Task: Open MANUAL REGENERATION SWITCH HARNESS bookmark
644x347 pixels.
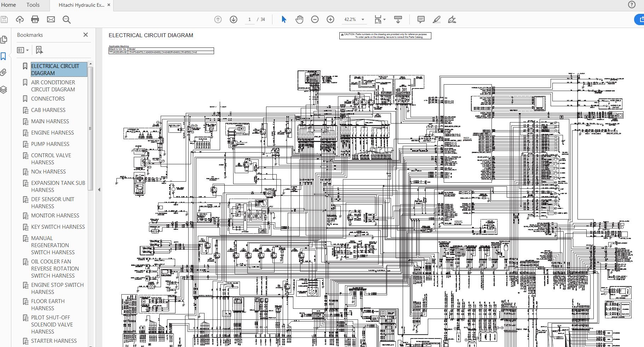Action: click(53, 245)
